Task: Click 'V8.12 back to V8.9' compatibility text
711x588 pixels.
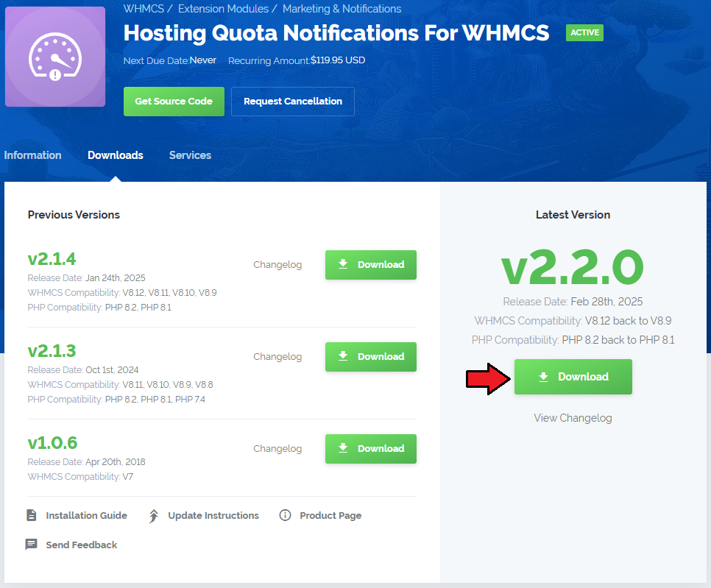Action: [x=628, y=321]
